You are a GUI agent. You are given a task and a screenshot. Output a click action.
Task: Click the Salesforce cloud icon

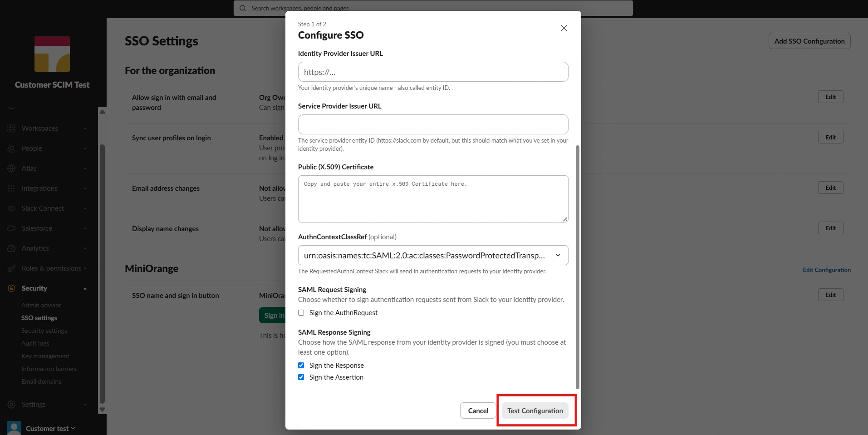click(x=11, y=228)
